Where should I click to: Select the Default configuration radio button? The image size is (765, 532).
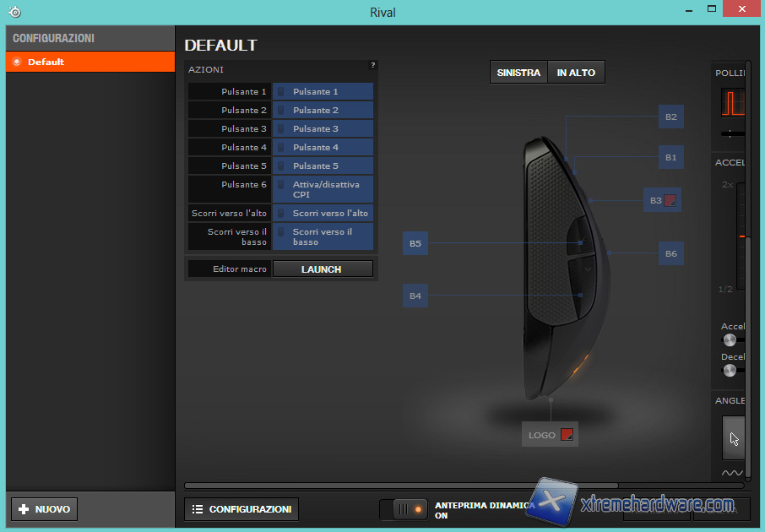(x=17, y=62)
